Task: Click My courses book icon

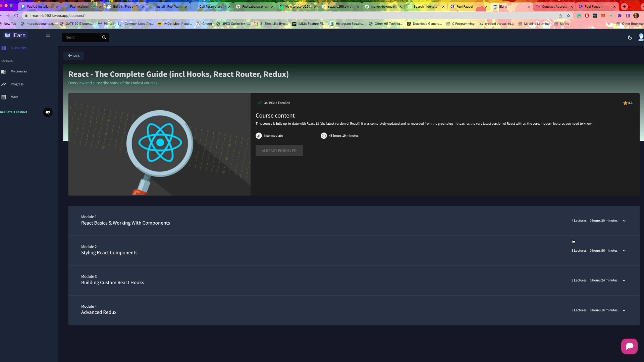Action: click(x=4, y=71)
